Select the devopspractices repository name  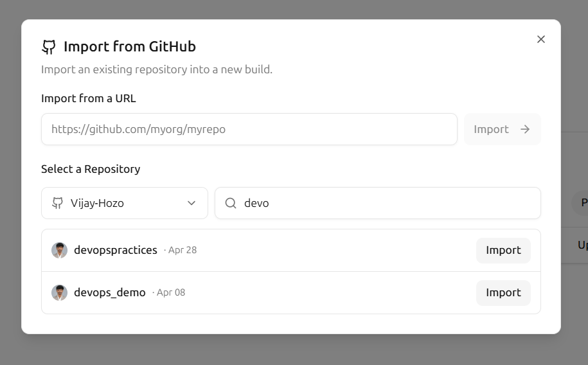[116, 250]
